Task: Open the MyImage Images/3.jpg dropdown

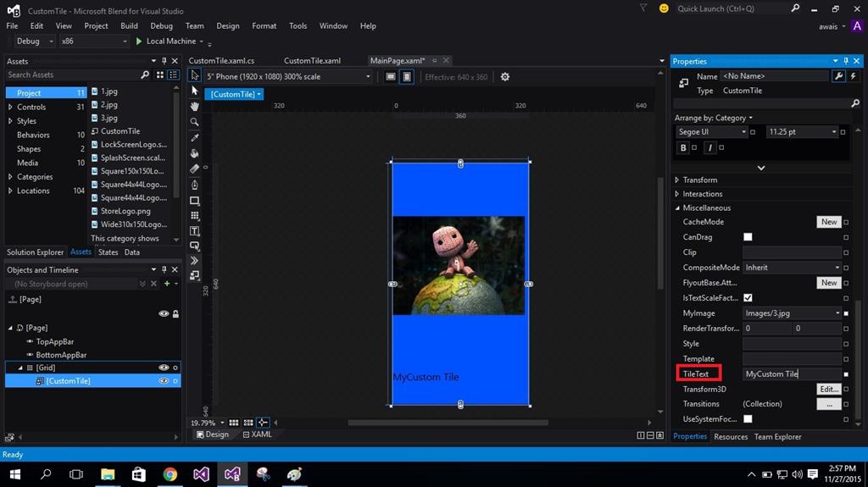Action: click(792, 313)
